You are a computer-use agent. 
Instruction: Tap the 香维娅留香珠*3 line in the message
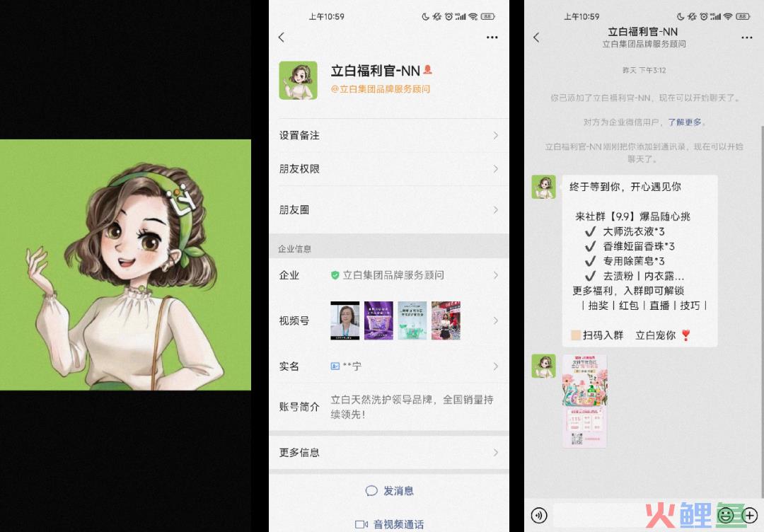click(x=639, y=246)
